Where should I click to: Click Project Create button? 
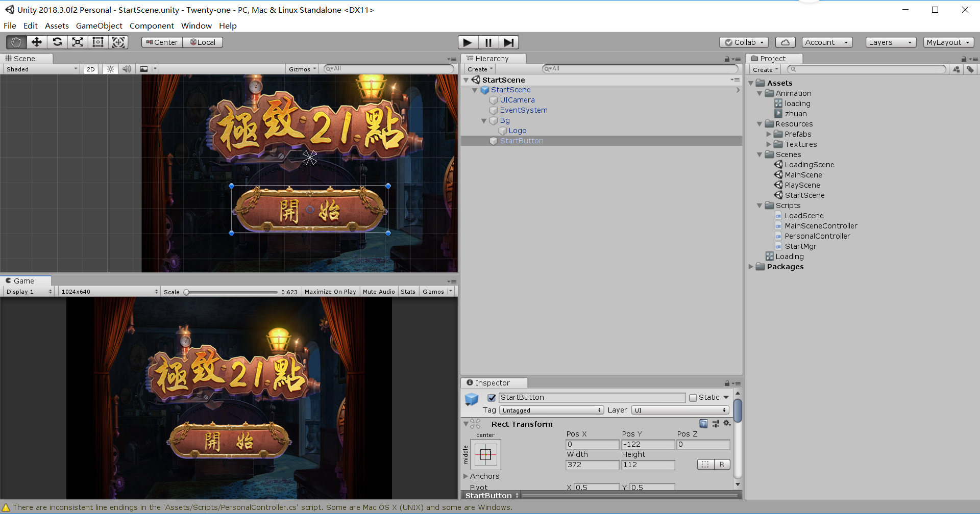(765, 69)
